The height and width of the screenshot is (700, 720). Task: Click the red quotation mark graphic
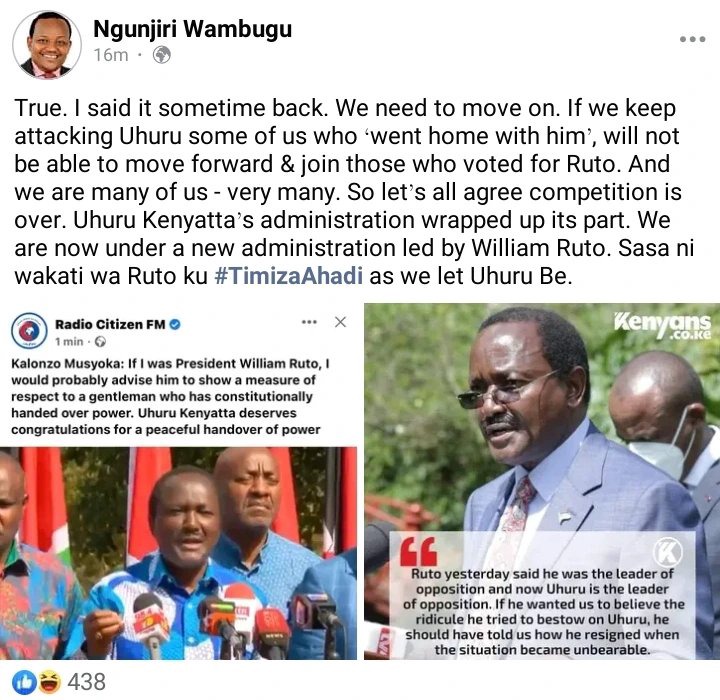pos(418,551)
